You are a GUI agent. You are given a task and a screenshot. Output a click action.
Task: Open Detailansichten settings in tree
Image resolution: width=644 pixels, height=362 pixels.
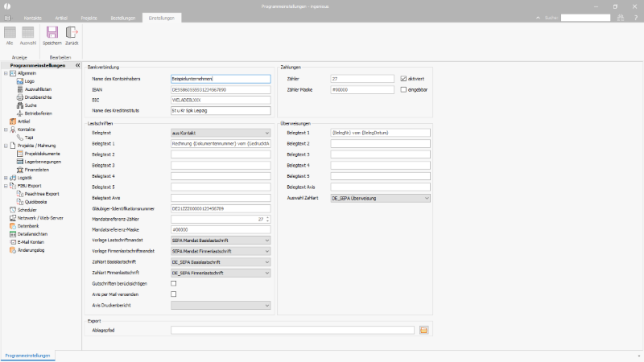click(32, 234)
